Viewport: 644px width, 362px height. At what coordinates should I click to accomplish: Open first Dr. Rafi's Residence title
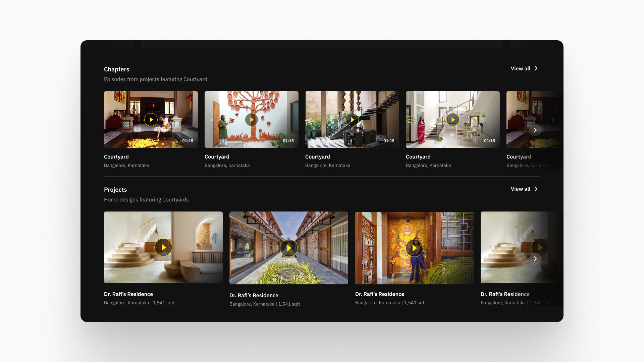[x=128, y=294]
